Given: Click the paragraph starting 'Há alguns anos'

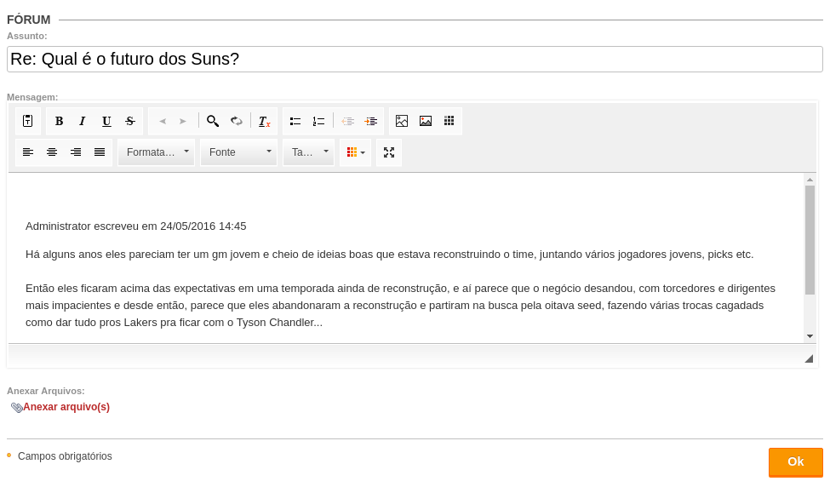Looking at the screenshot, I should pos(389,255).
